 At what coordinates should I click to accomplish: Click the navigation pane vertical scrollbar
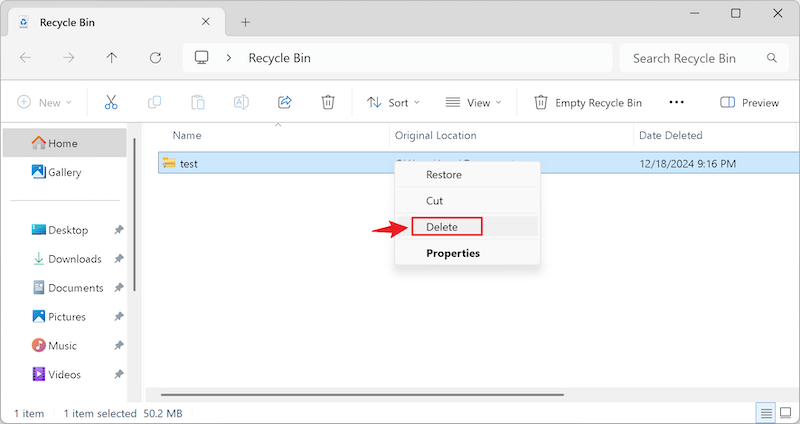pyautogui.click(x=134, y=214)
